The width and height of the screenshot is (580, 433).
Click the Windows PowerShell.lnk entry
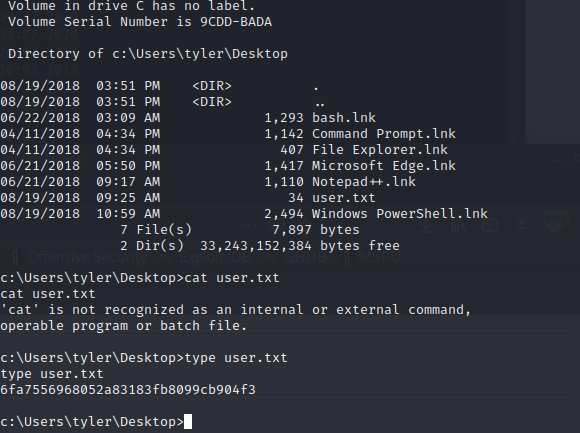click(x=400, y=214)
